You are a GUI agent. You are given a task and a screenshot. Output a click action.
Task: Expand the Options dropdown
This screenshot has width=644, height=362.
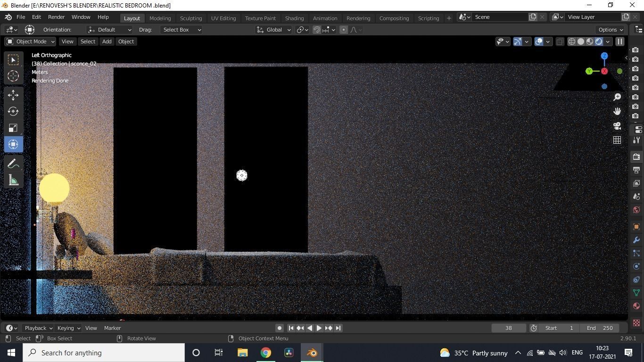pyautogui.click(x=611, y=30)
